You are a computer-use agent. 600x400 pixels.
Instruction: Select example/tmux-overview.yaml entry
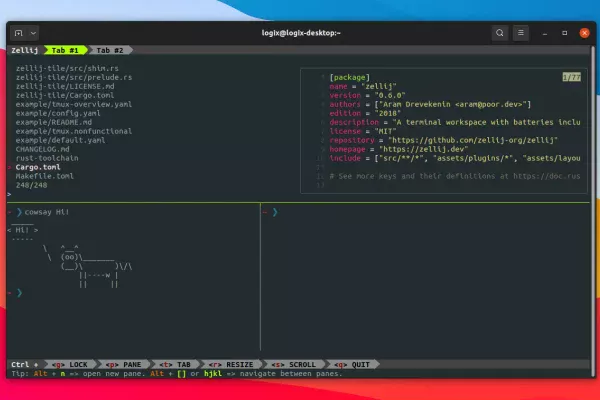pos(74,104)
